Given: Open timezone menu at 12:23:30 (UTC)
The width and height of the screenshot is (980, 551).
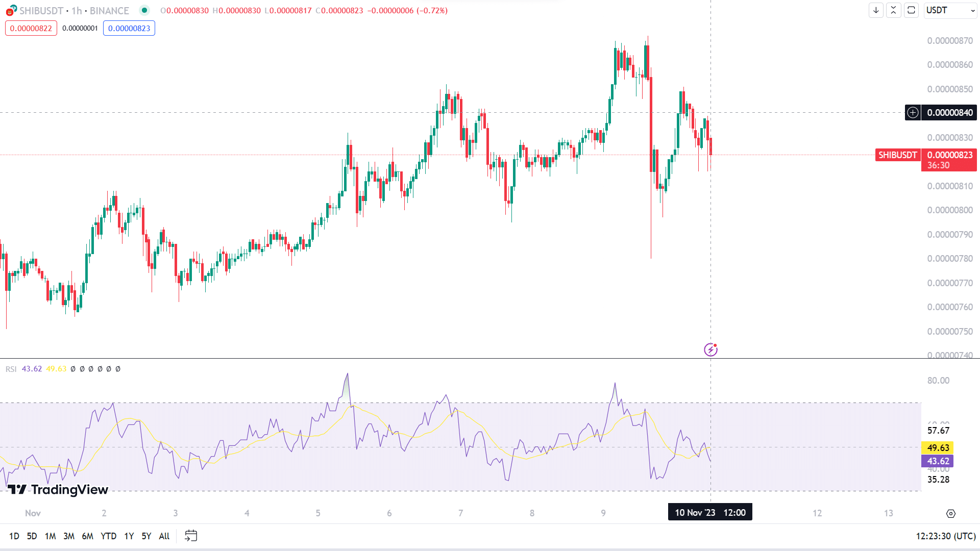Looking at the screenshot, I should click(946, 536).
